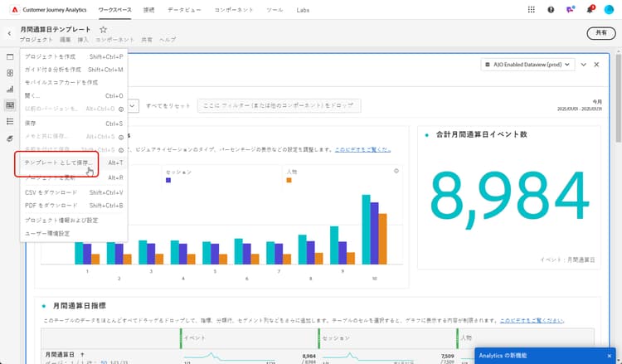Screen dimensions: 622x364
Task: Open the video link in chart description
Action: pos(362,149)
